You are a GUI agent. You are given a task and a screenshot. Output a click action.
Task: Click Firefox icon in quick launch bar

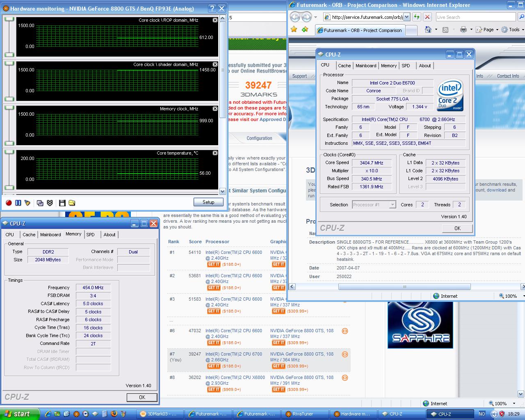[x=114, y=414]
